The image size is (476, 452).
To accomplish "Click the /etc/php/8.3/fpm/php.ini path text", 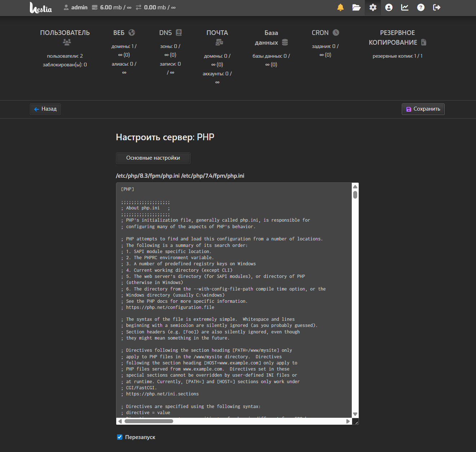I will coord(148,176).
